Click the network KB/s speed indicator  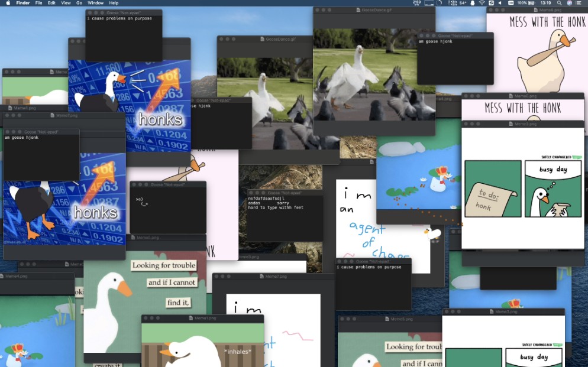(453, 2)
